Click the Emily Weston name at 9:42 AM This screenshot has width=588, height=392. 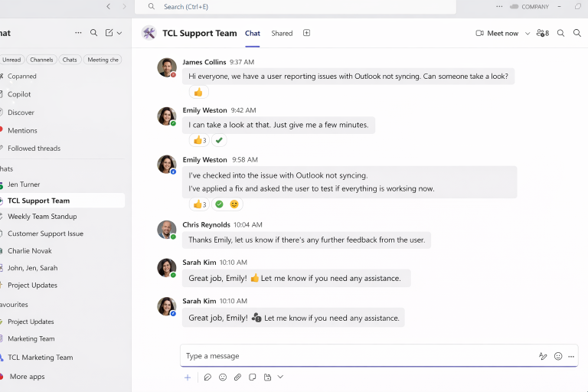pyautogui.click(x=204, y=110)
